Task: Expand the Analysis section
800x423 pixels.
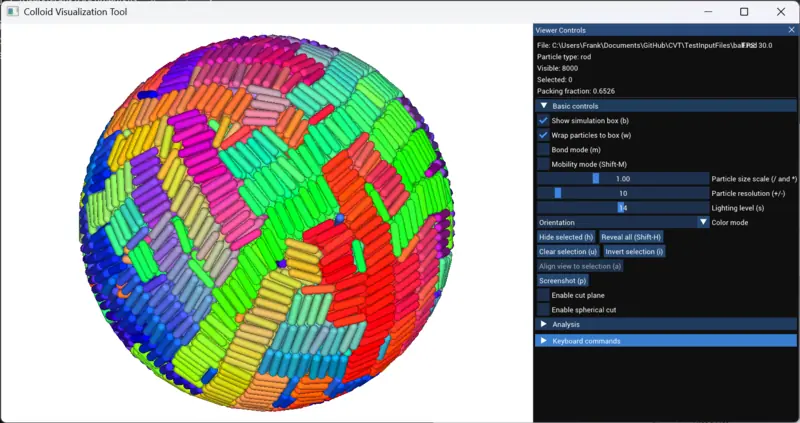Action: (x=544, y=324)
